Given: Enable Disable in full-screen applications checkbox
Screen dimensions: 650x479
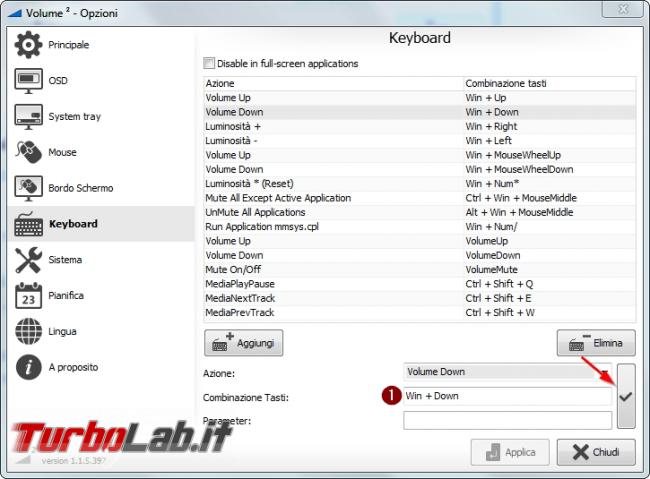Looking at the screenshot, I should coord(209,63).
